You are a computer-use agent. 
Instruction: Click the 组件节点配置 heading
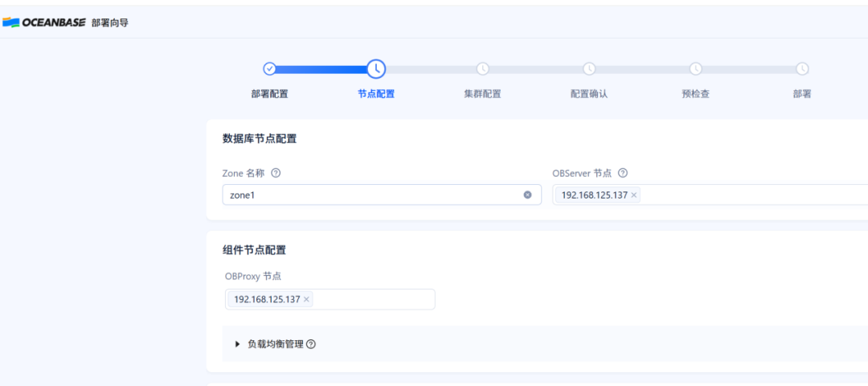[254, 250]
